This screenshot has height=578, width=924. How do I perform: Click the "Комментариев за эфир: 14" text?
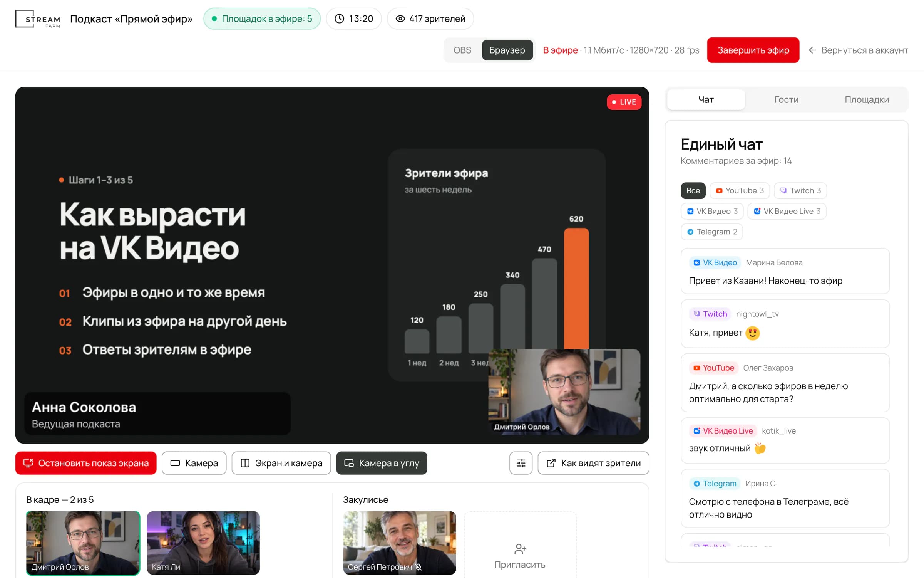(x=736, y=161)
